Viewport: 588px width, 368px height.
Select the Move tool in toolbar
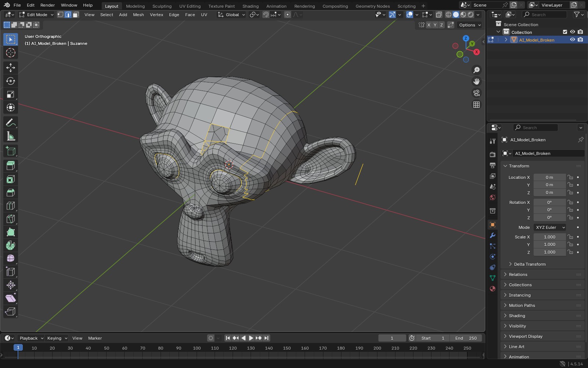pyautogui.click(x=11, y=67)
